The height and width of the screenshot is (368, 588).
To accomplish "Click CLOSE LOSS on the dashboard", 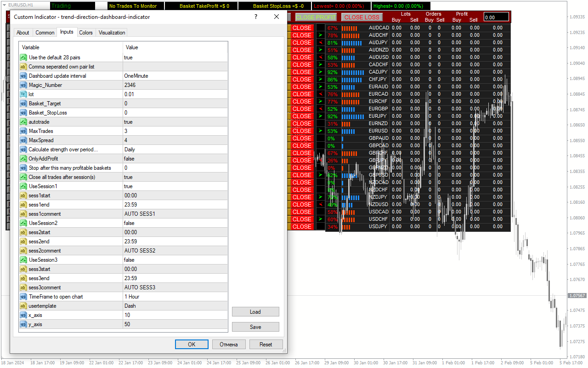I will (362, 17).
